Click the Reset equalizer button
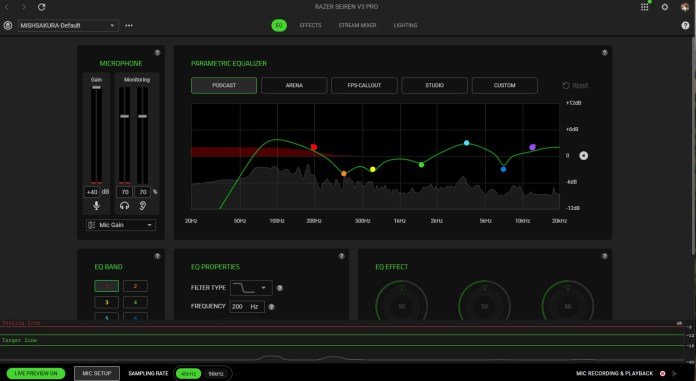This screenshot has width=696, height=381. (x=575, y=85)
